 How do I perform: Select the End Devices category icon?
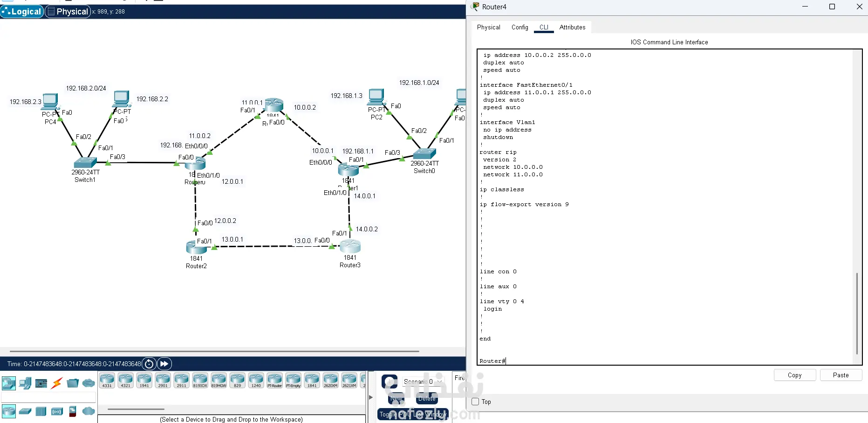pyautogui.click(x=25, y=383)
